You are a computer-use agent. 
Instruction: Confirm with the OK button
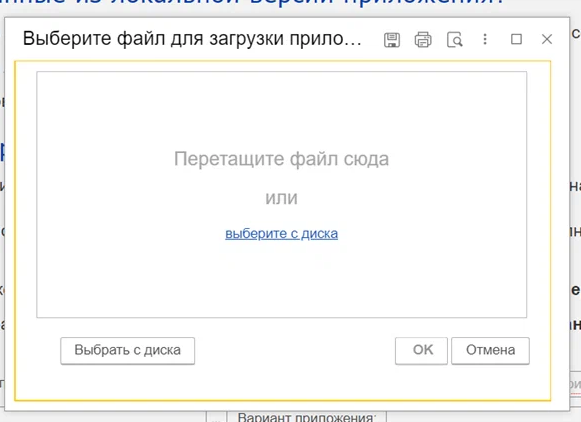click(421, 350)
